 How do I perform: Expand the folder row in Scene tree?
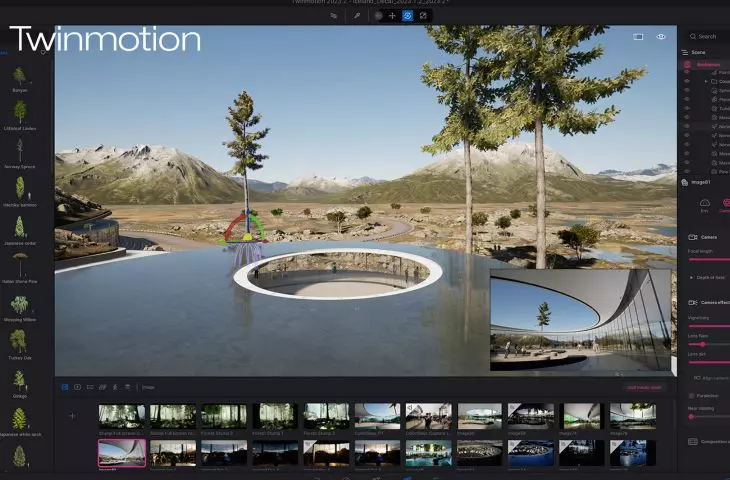pyautogui.click(x=706, y=81)
